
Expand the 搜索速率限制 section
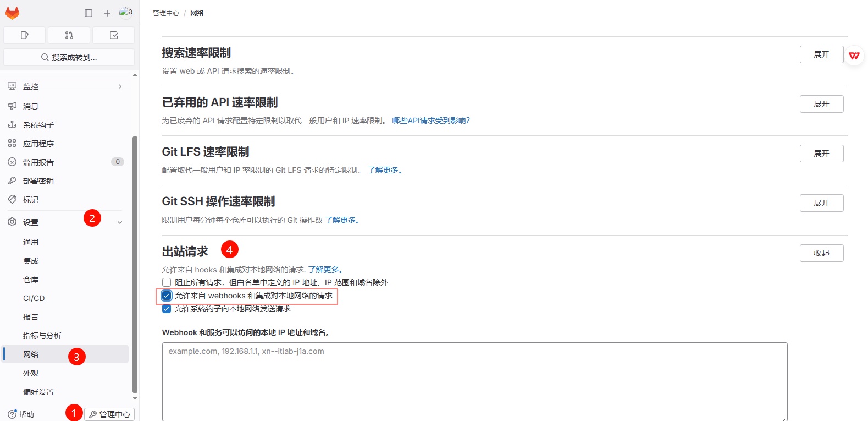click(x=821, y=54)
